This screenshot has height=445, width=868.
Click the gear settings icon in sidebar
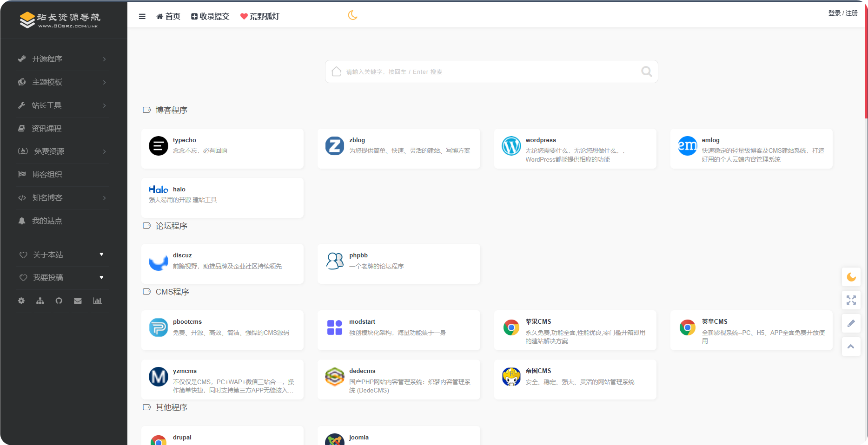click(21, 301)
